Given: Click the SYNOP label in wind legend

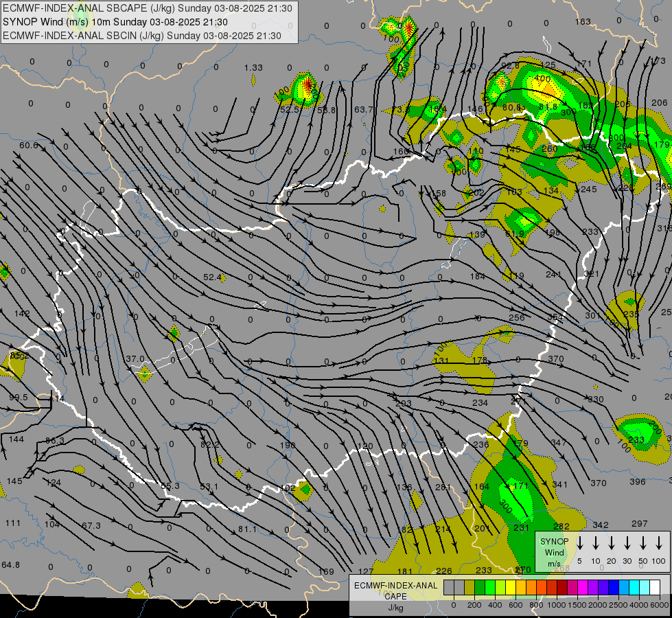Looking at the screenshot, I should 554,542.
